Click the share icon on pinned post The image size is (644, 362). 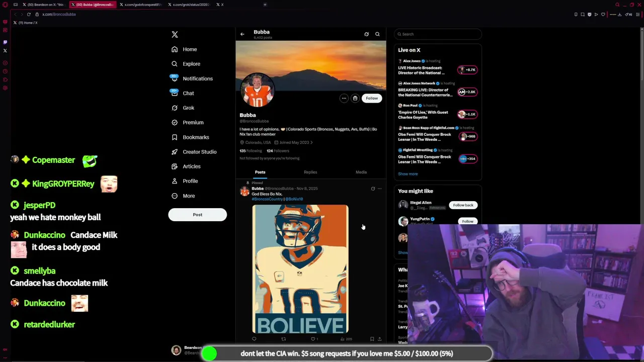click(x=379, y=339)
